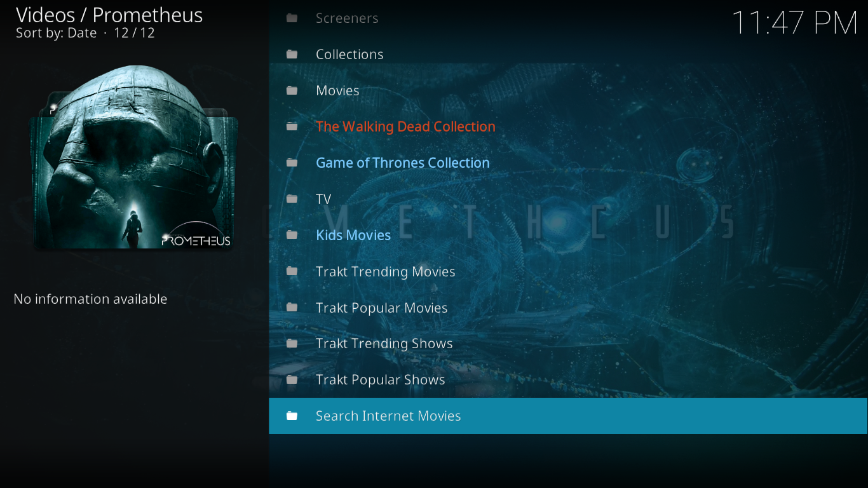
Task: Click folder icon for Trakt Popular Shows
Action: click(292, 379)
